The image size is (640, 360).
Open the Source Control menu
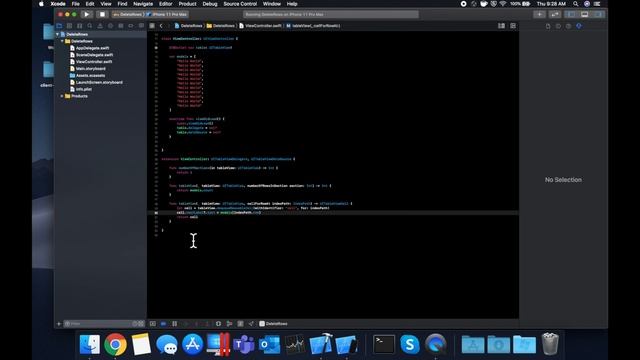[240, 4]
